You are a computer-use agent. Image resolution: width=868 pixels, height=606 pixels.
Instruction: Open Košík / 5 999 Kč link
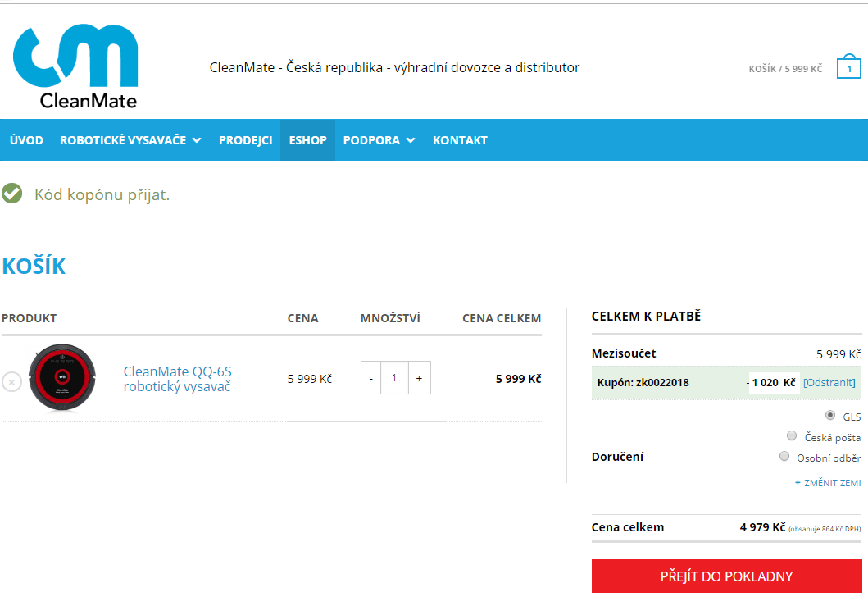tap(785, 69)
